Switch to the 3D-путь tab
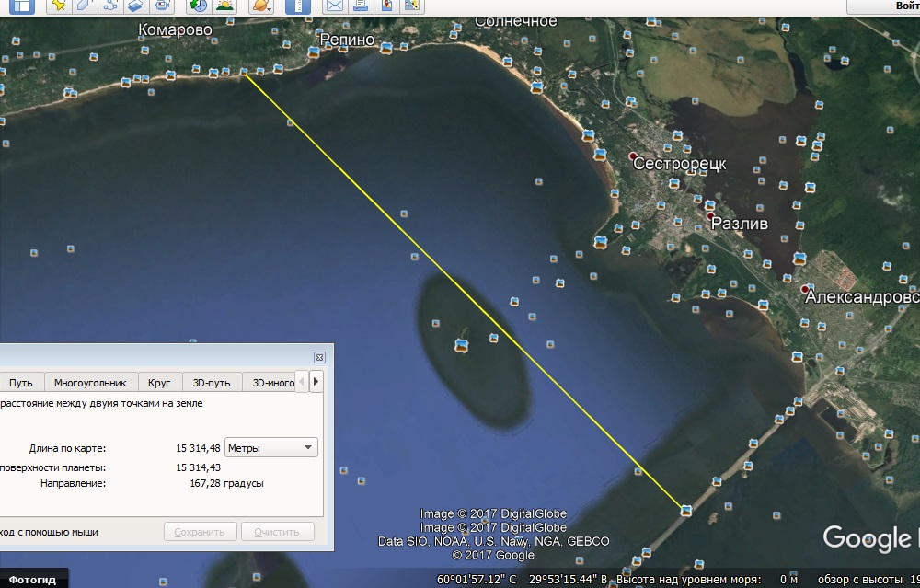The image size is (920, 588). [212, 383]
